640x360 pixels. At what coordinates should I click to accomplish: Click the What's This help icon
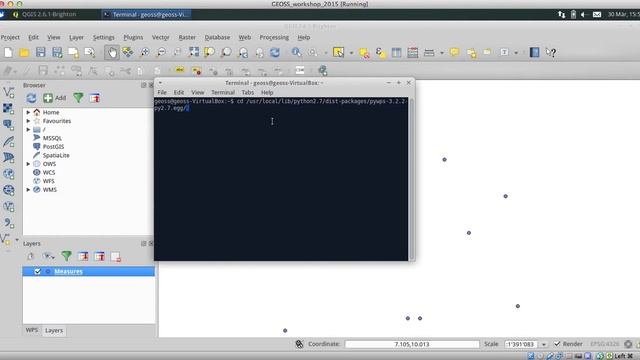(x=551, y=52)
